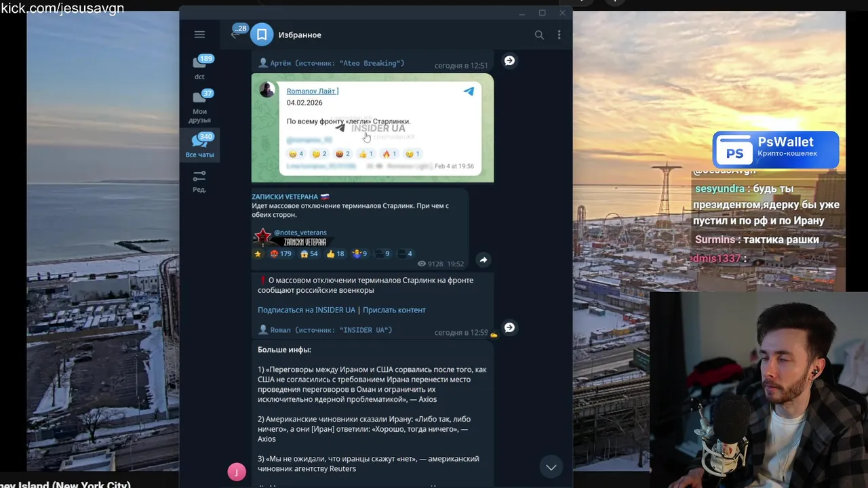Open the Ред. folder editing option
This screenshot has width=868, height=488.
pyautogui.click(x=199, y=180)
